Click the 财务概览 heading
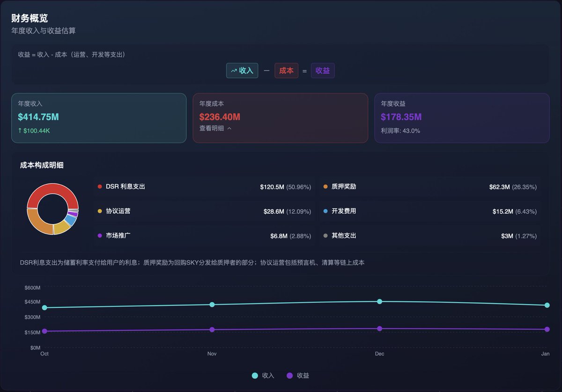This screenshot has height=392, width=562. (x=30, y=18)
